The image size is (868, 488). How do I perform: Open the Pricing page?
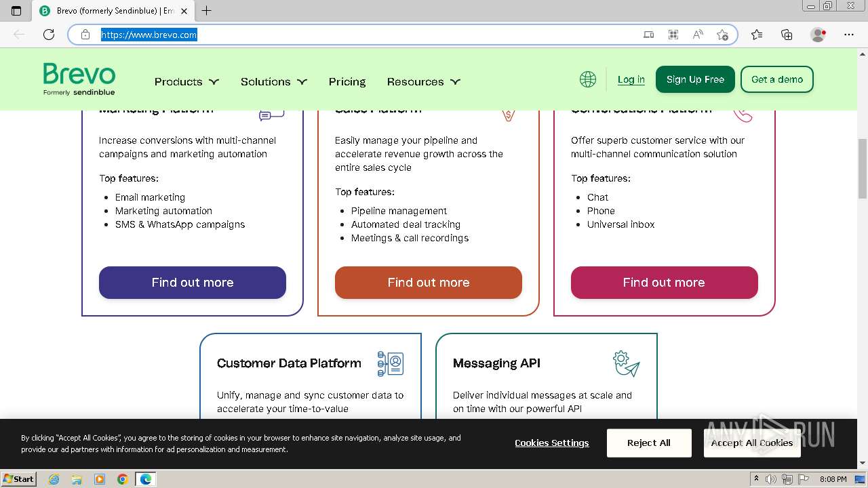(347, 81)
